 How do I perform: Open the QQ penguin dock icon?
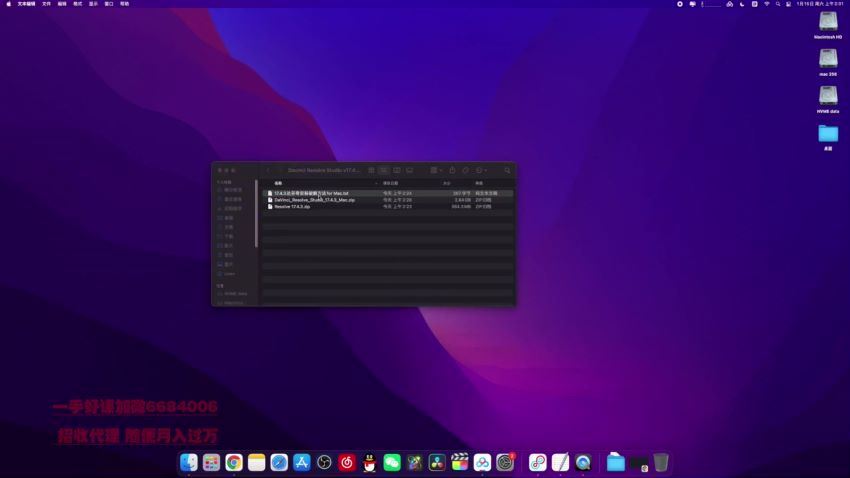[369, 462]
